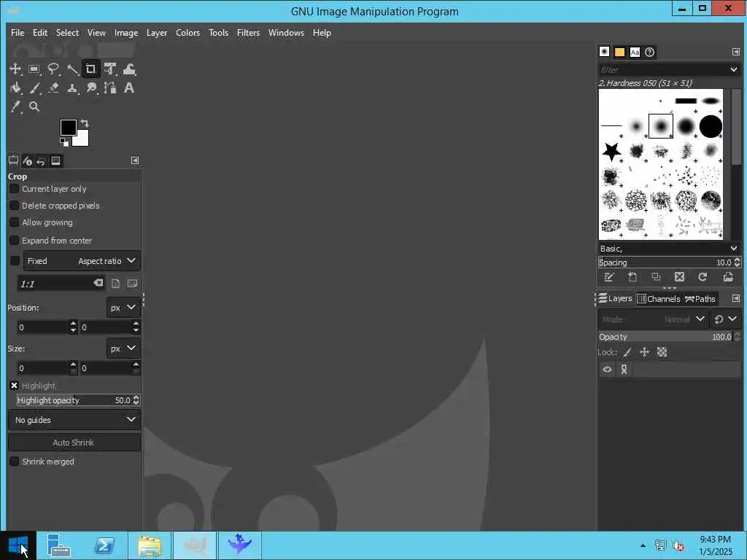This screenshot has height=560, width=747.
Task: Open the Layers dock configuration menu
Action: point(735,298)
